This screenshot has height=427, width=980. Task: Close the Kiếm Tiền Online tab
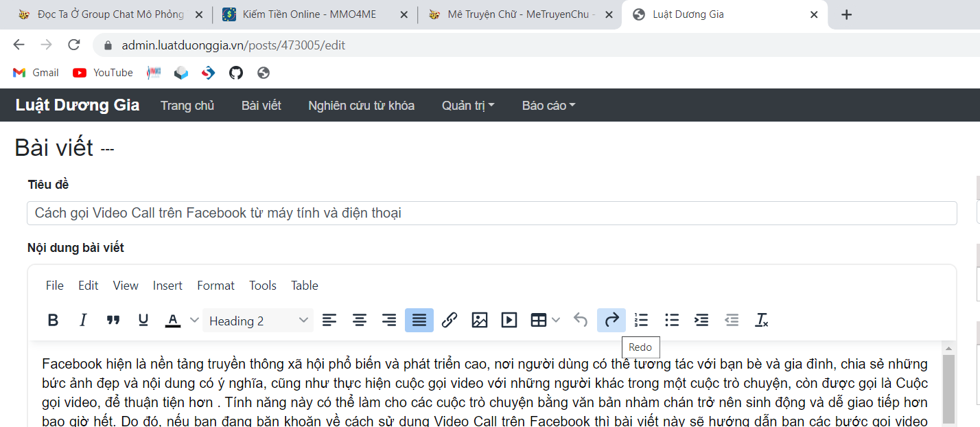tap(404, 14)
